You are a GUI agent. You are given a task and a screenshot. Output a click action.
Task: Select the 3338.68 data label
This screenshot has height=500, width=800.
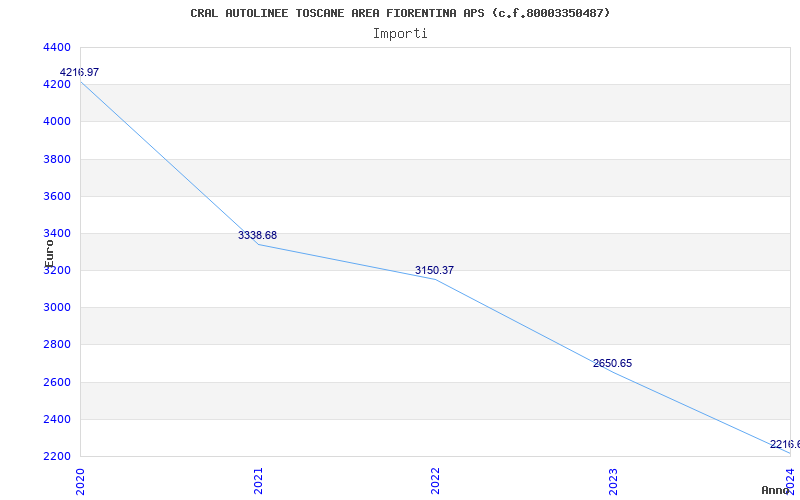257,235
